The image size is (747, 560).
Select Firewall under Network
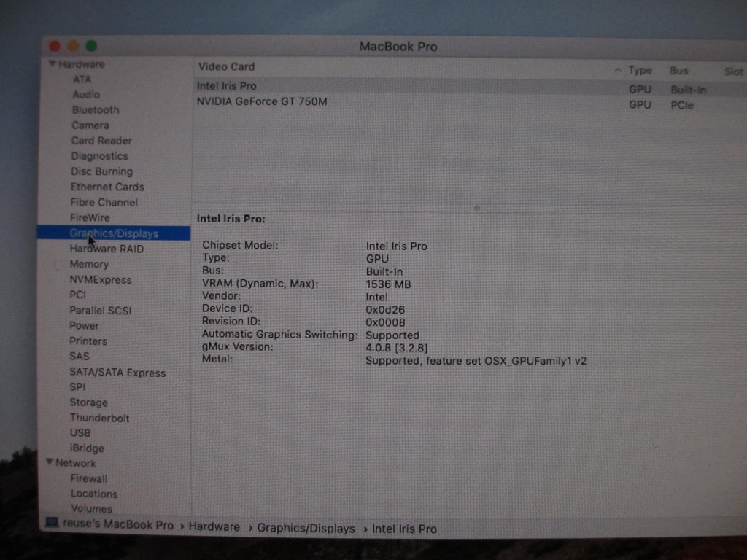click(x=88, y=478)
